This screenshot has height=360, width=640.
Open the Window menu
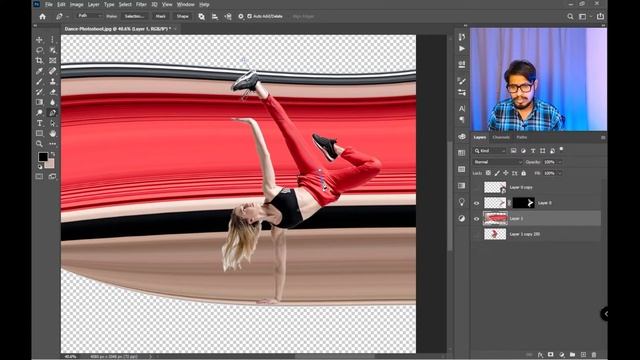click(x=185, y=4)
